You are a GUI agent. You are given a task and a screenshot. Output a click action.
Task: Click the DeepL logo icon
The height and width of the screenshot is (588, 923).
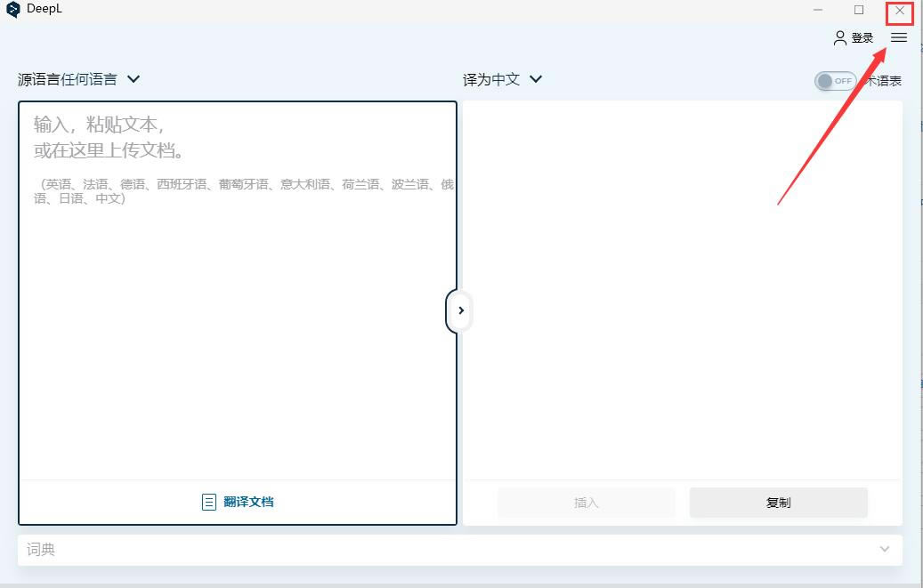[x=12, y=9]
